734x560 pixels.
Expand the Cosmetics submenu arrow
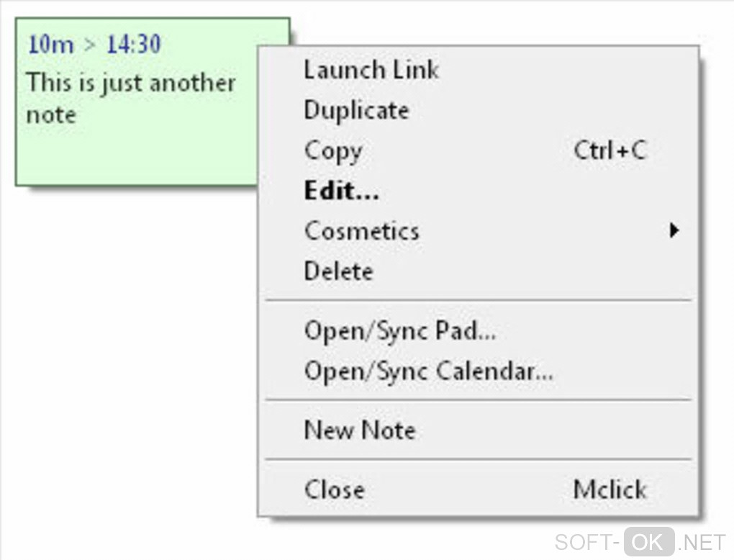tap(674, 231)
